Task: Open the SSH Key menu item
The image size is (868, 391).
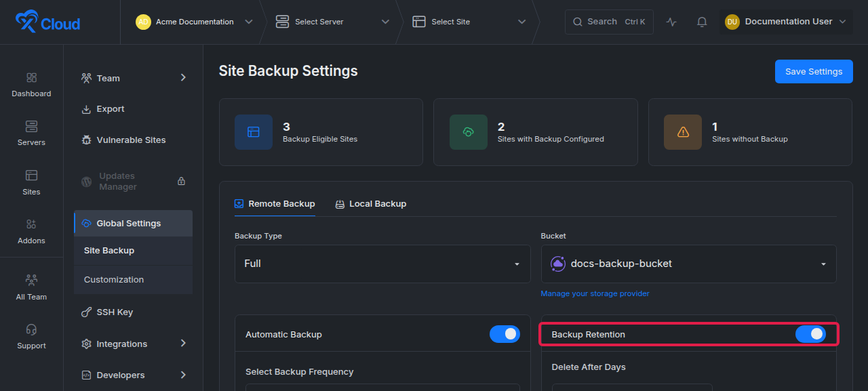Action: (x=133, y=312)
